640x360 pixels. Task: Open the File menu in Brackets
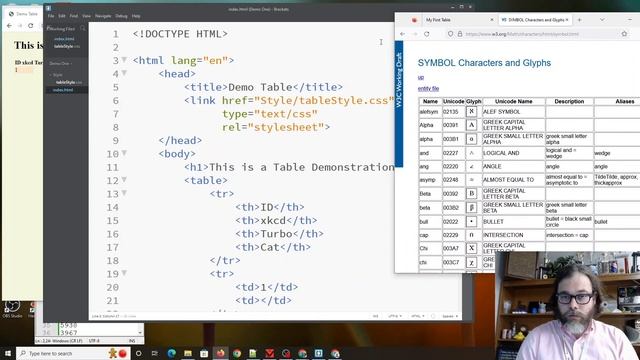(51, 16)
